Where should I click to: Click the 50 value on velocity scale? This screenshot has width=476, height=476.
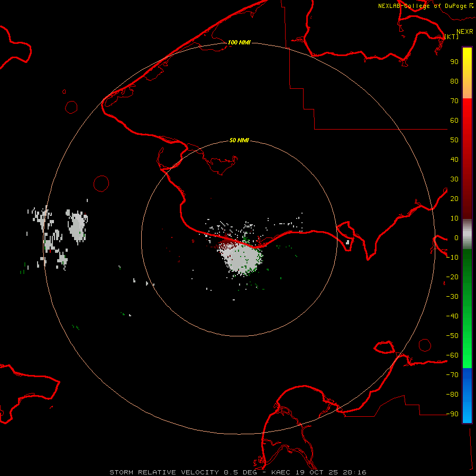click(454, 140)
